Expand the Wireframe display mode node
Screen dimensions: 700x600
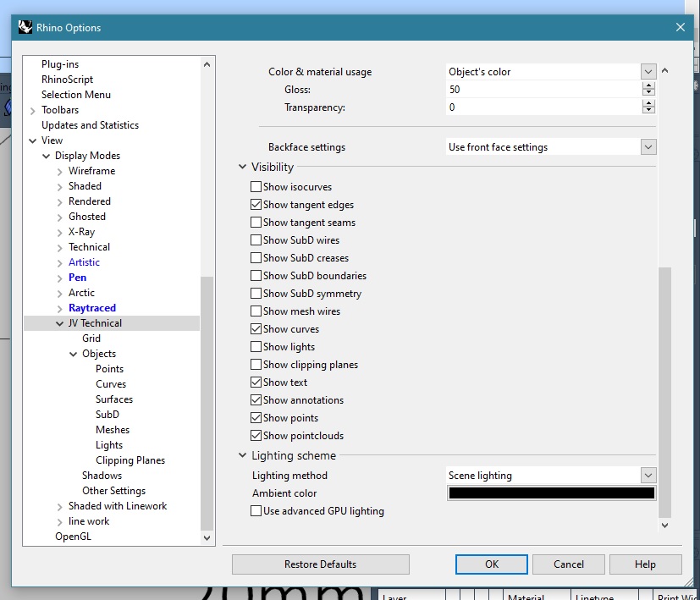[x=59, y=172]
